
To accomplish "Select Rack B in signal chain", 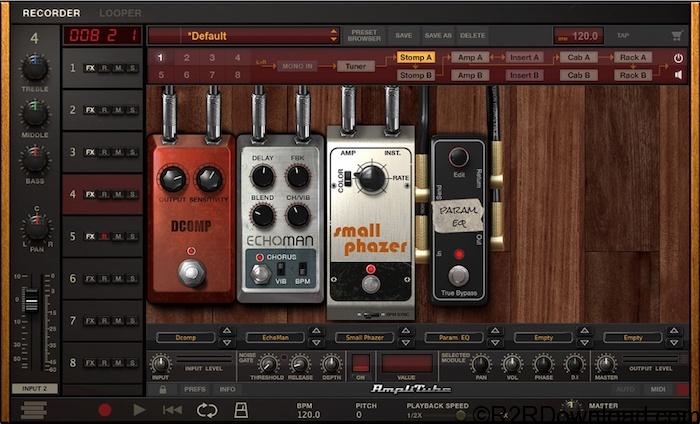I will [633, 75].
